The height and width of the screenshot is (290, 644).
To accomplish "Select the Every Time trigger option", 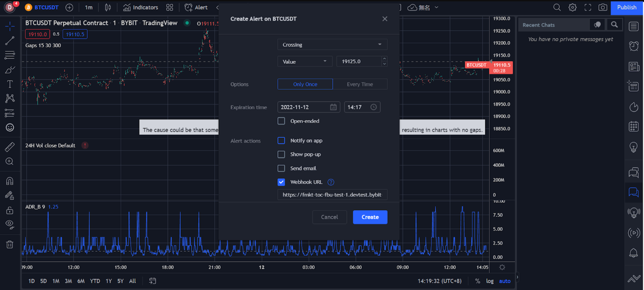I will (x=360, y=84).
